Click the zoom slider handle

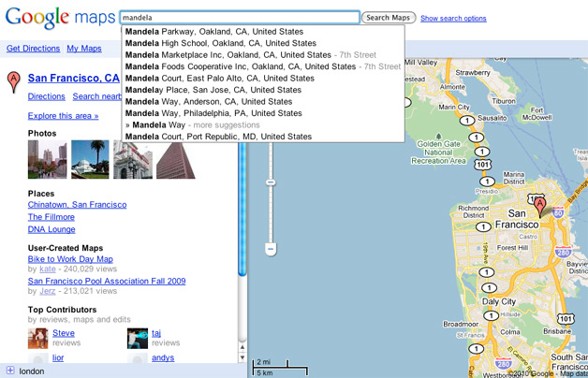coord(271,182)
